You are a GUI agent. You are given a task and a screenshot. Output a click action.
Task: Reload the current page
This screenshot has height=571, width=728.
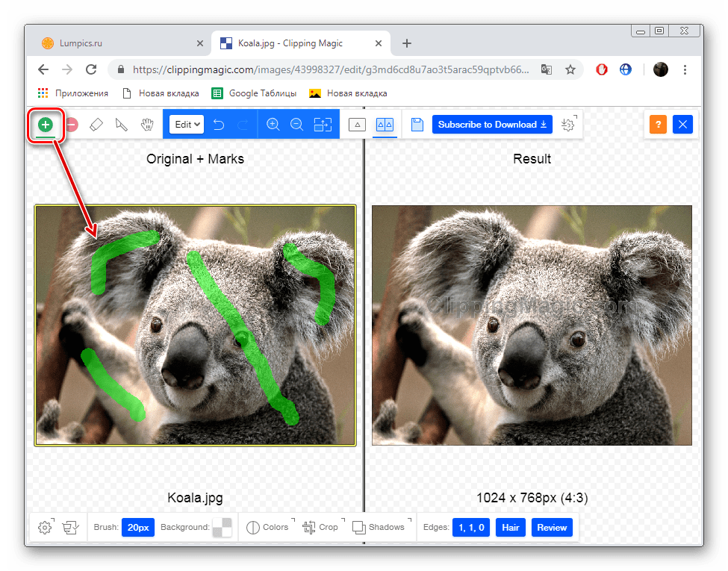tap(91, 69)
